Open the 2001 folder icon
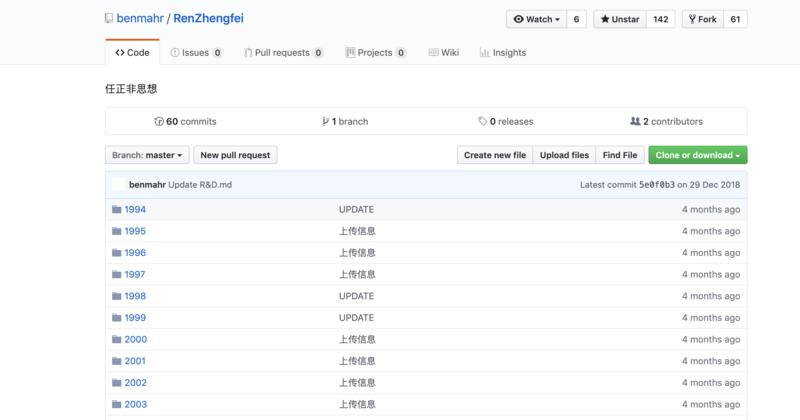 click(x=117, y=361)
